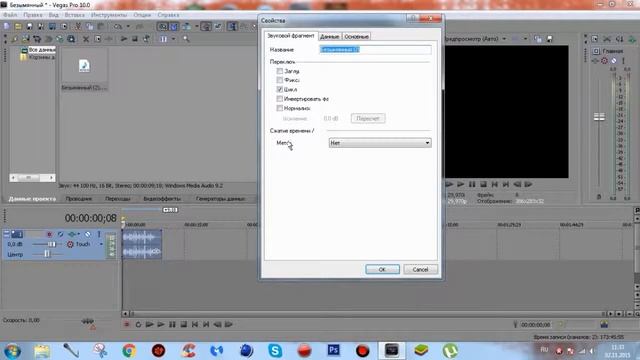The image size is (640, 360).
Task: Select the audio waveform event on the timeline
Action: (x=142, y=244)
